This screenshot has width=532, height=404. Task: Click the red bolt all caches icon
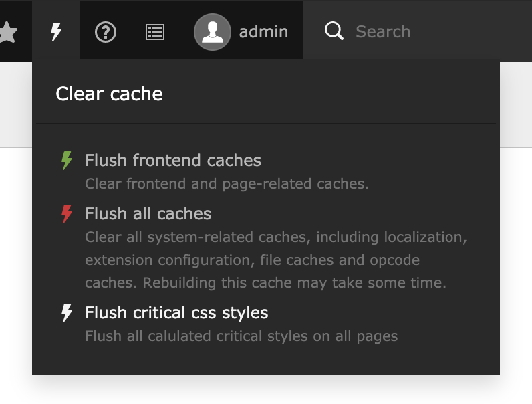[66, 214]
